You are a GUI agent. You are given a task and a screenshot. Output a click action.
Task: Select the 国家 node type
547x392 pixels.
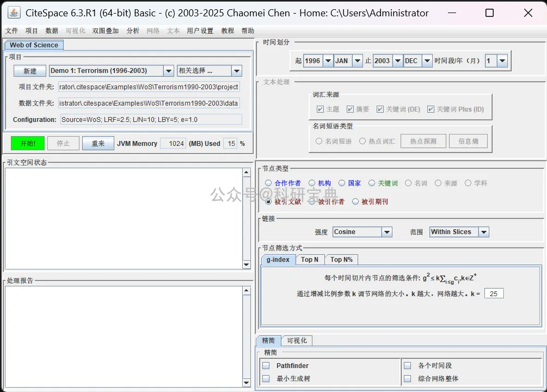(342, 183)
